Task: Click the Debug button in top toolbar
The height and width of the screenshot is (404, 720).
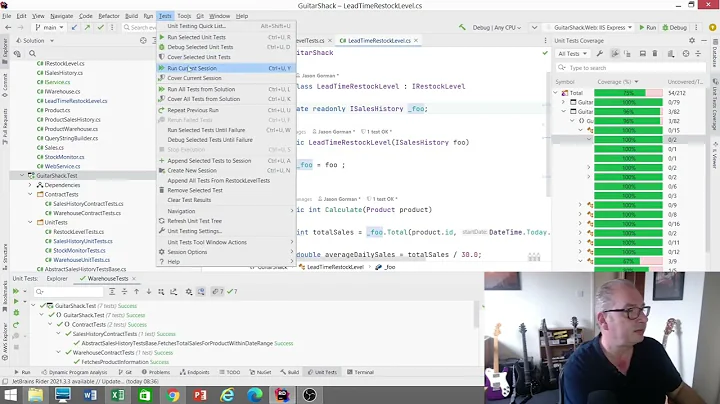Action: pyautogui.click(x=674, y=28)
